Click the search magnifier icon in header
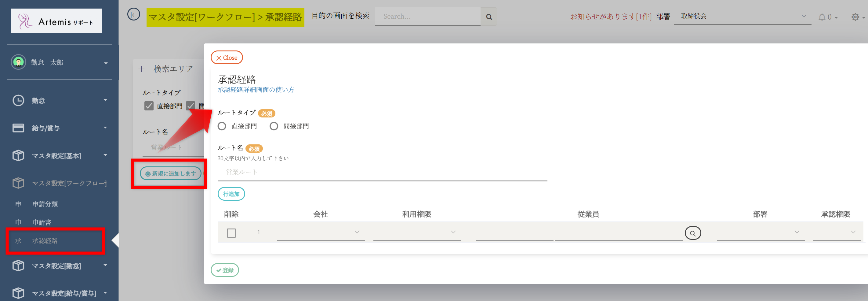This screenshot has width=868, height=301. pos(488,17)
